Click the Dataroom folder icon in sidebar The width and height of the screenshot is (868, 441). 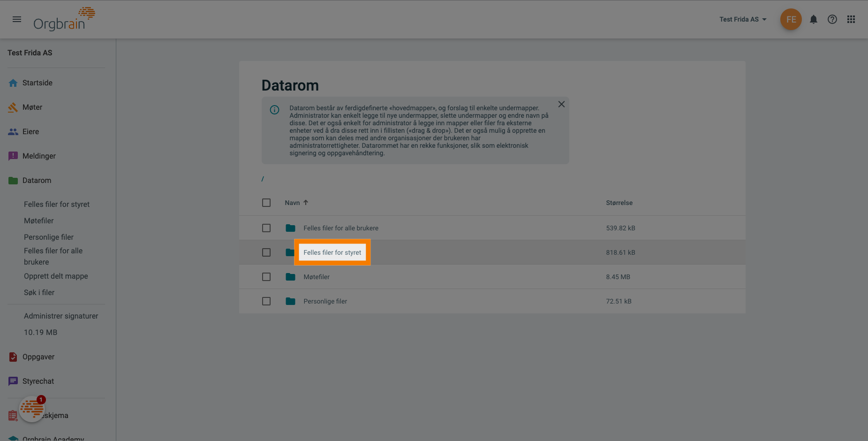pos(13,180)
